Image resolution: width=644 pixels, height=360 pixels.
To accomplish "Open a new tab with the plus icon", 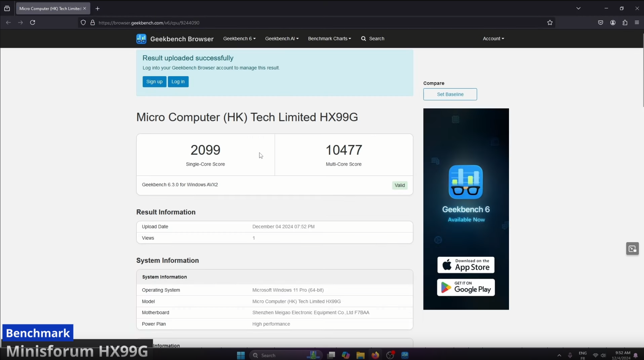I will point(97,9).
